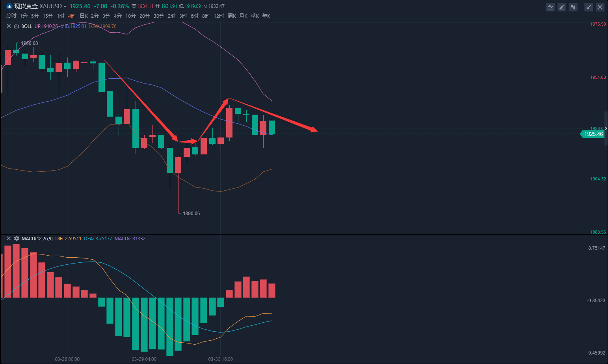Click the current price tag 1925.46
The width and height of the screenshot is (608, 364).
click(592, 134)
